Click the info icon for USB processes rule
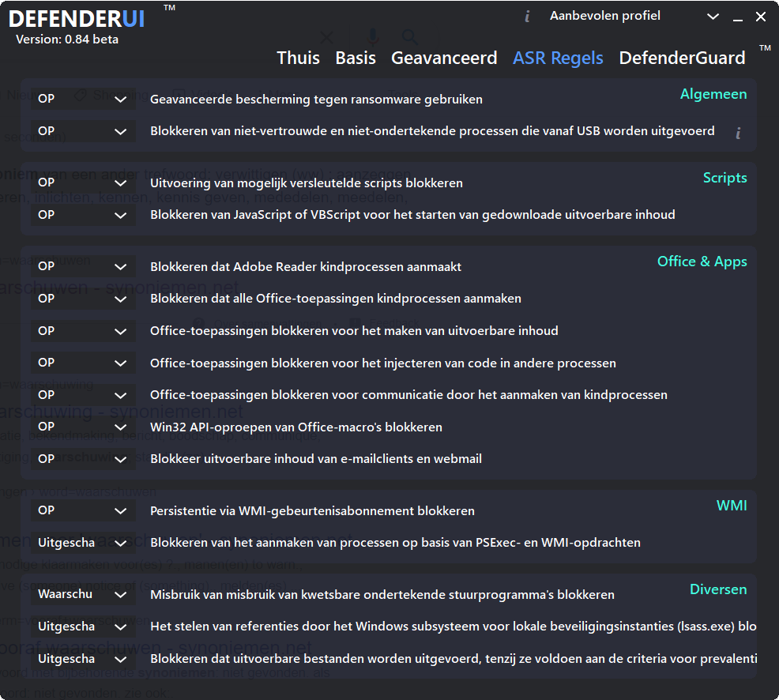The image size is (779, 700). coord(738,133)
